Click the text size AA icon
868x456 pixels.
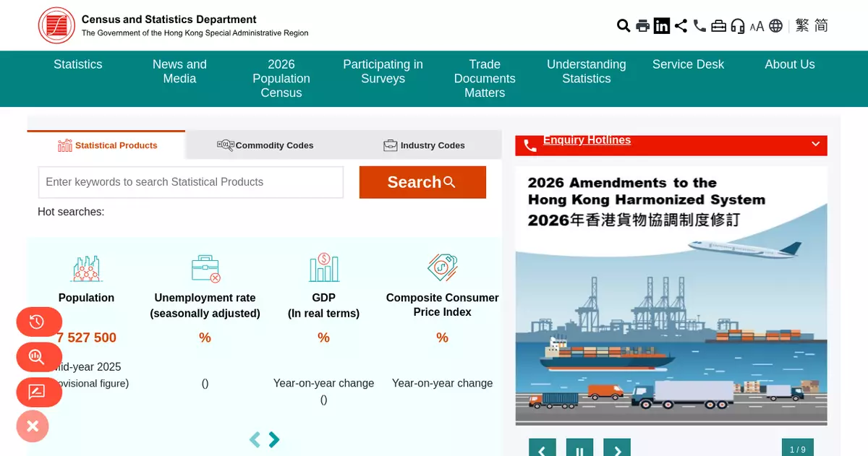click(757, 27)
